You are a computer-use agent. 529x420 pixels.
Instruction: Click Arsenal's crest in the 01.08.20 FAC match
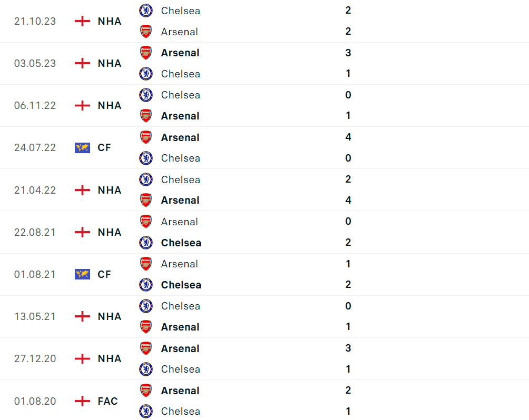(146, 391)
